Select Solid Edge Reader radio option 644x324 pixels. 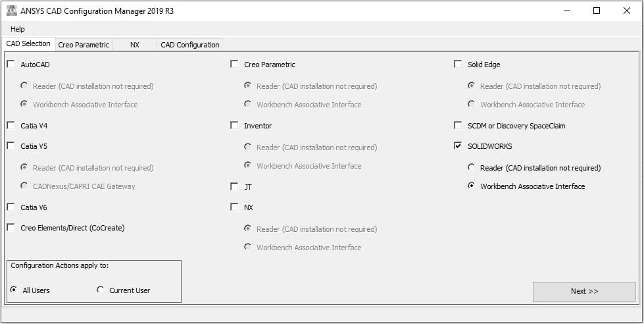[x=471, y=86]
